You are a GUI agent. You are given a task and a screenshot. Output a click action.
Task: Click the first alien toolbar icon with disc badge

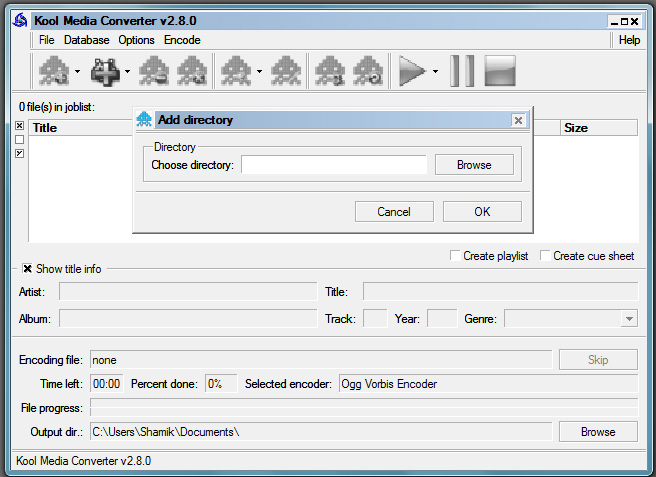coord(54,71)
